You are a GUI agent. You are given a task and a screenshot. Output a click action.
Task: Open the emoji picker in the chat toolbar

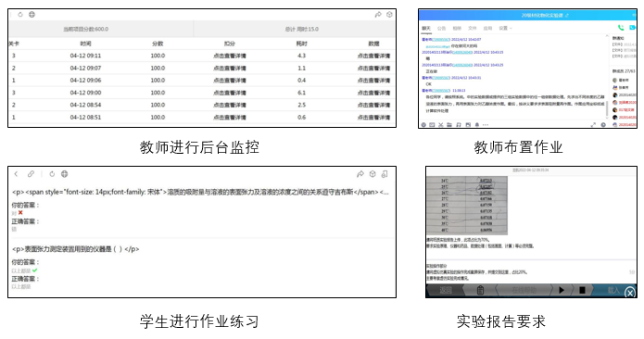point(423,125)
